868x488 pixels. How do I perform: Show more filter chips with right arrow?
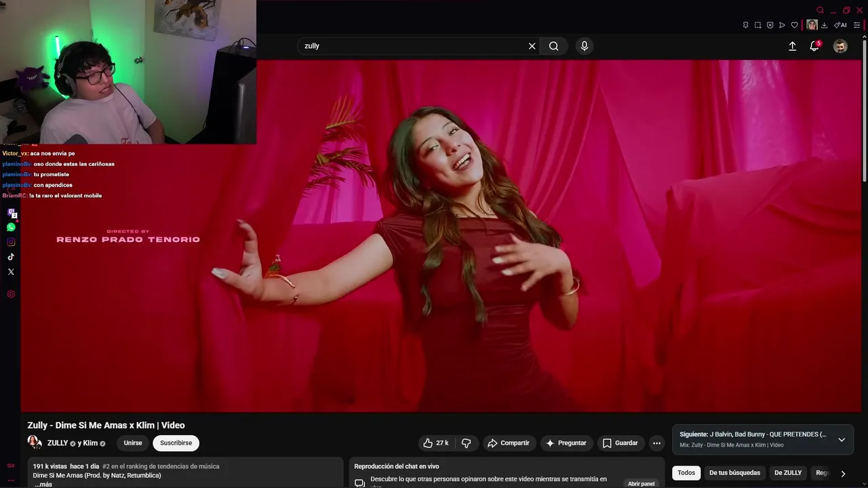click(x=843, y=473)
